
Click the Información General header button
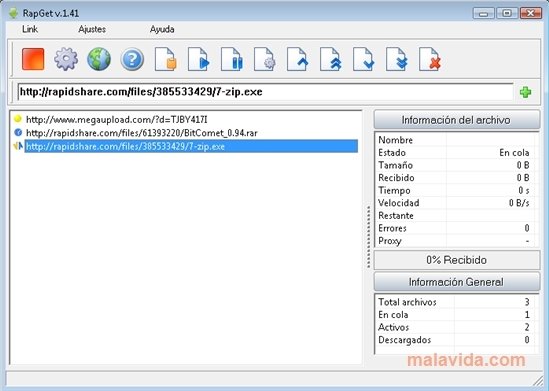tap(457, 282)
